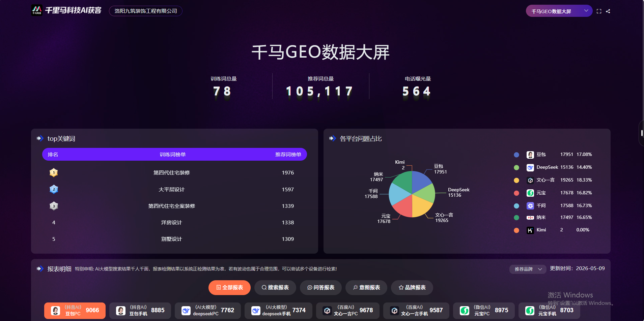Toggle the 文心一言 yellow legend dot
This screenshot has width=644, height=321.
(x=516, y=180)
